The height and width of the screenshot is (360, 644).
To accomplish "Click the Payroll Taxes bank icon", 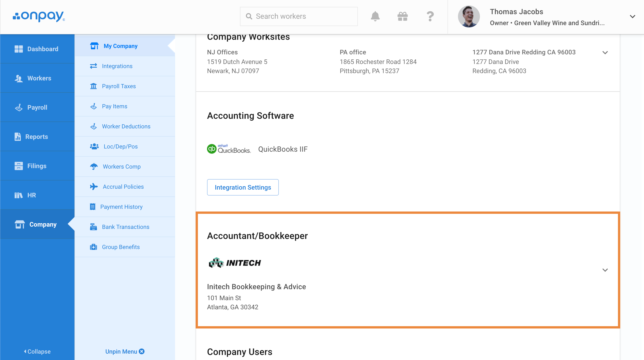I will pos(93,86).
